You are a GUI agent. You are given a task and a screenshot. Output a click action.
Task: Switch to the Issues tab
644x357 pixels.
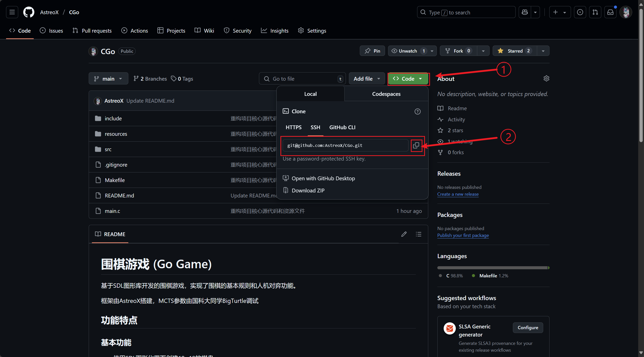51,31
